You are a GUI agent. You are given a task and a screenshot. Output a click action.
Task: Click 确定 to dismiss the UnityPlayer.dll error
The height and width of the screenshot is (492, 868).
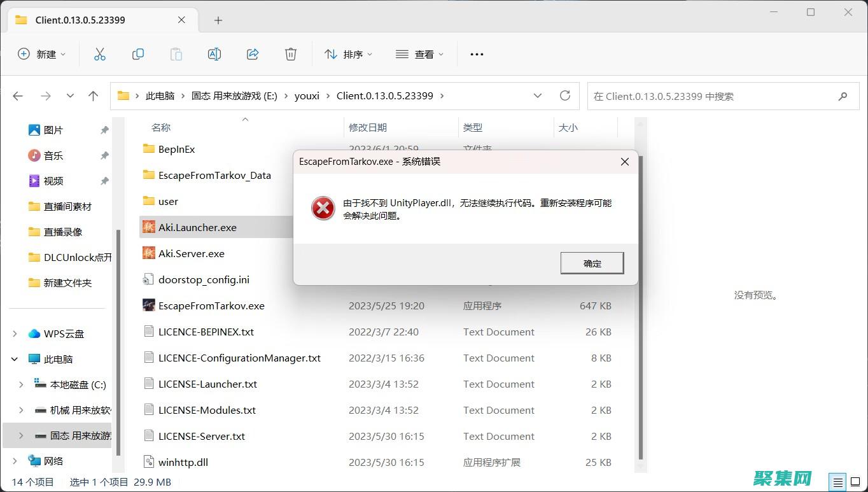(x=591, y=262)
